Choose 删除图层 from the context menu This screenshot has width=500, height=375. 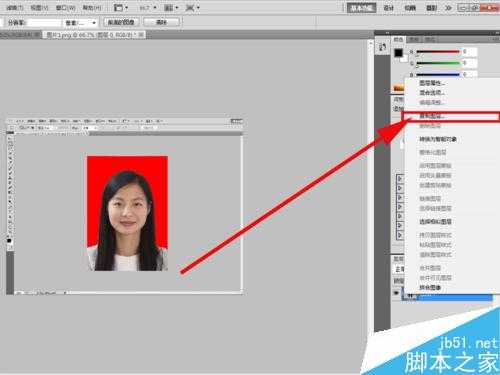pos(430,126)
